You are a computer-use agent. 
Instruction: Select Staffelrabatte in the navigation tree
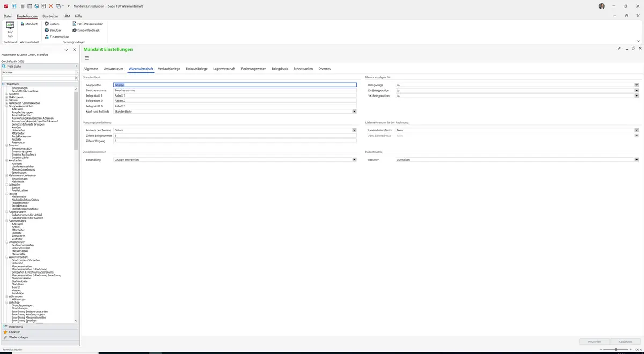click(19, 281)
